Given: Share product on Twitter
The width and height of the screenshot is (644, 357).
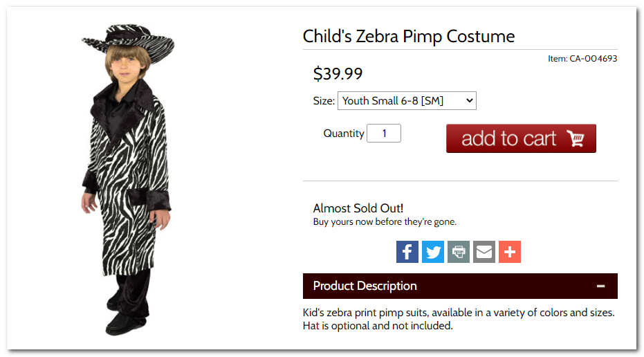Looking at the screenshot, I should (x=433, y=252).
